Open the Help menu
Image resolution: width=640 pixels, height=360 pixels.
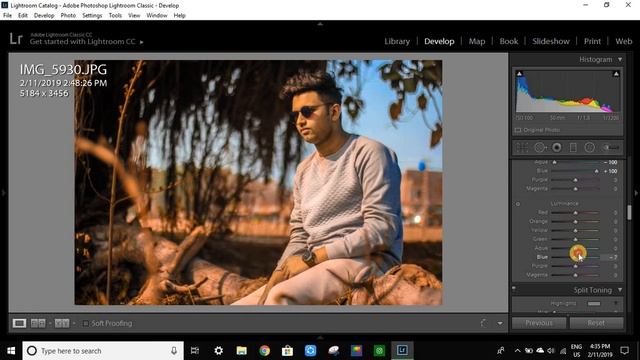pos(180,16)
